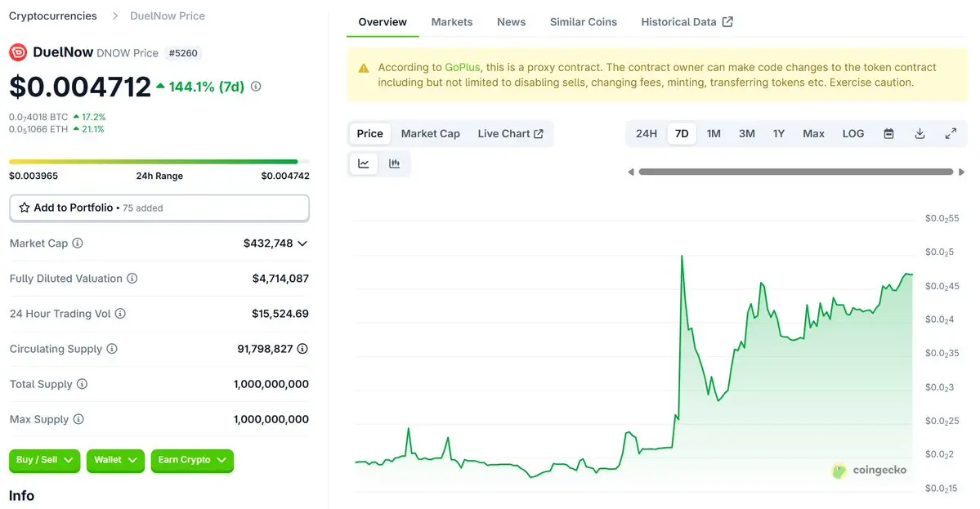
Task: Click the chart time range scrollbar
Action: click(795, 172)
